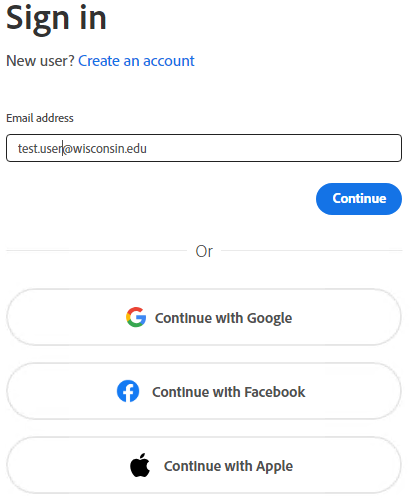This screenshot has width=414, height=504.
Task: Click the "Or" divider text
Action: [204, 251]
